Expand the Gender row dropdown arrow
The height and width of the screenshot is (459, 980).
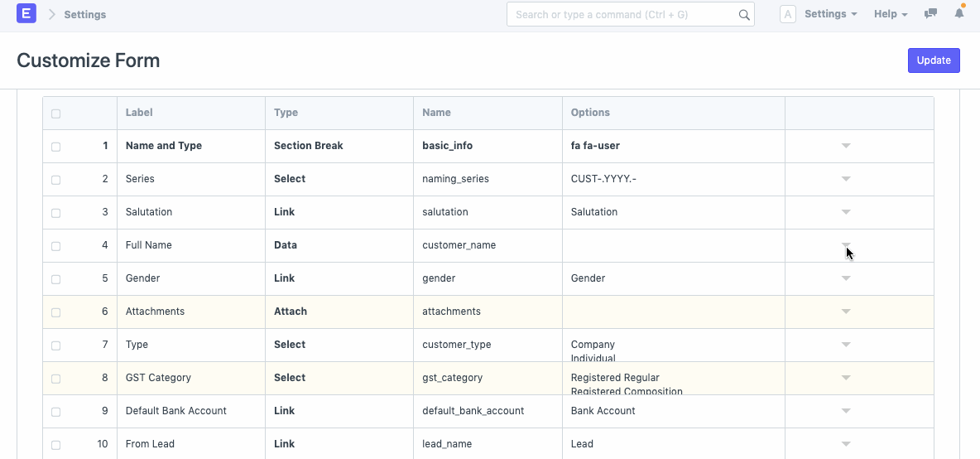(x=846, y=278)
